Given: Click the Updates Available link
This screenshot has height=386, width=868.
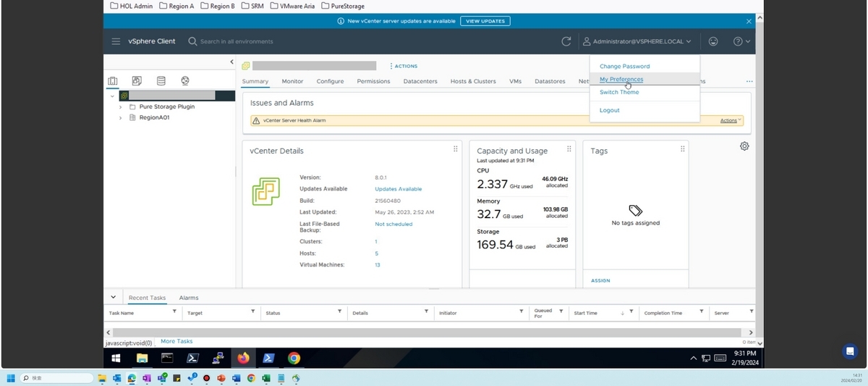Looking at the screenshot, I should (x=398, y=189).
